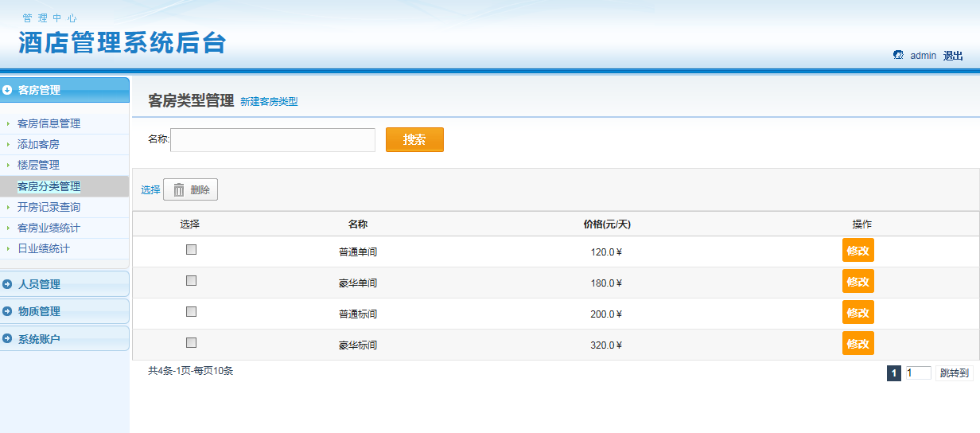Click the 选择 link above table

click(150, 190)
